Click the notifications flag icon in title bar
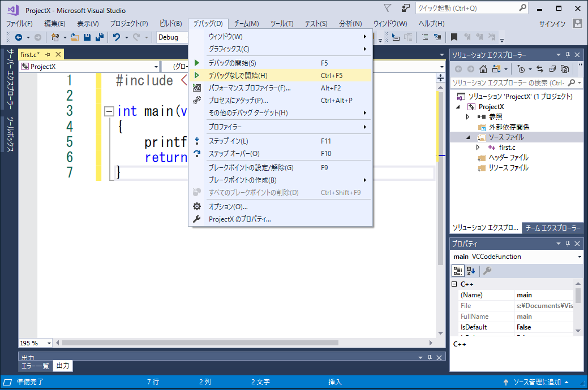588x390 pixels. coord(387,8)
